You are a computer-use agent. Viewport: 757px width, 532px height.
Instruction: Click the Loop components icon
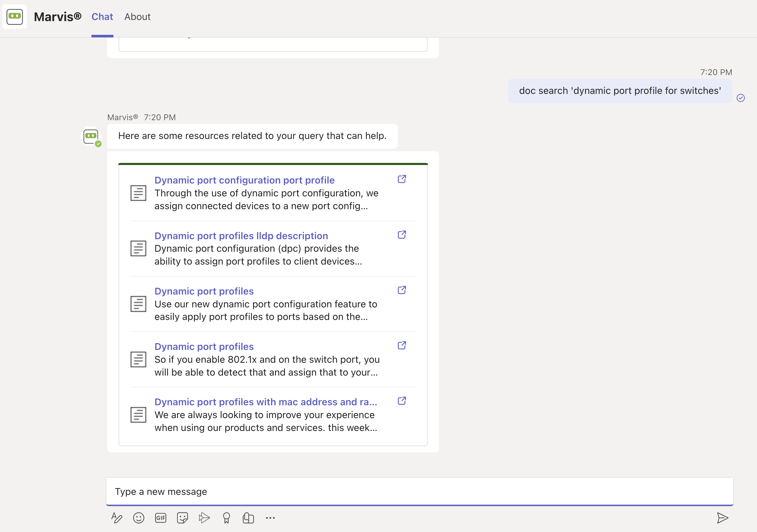[248, 518]
